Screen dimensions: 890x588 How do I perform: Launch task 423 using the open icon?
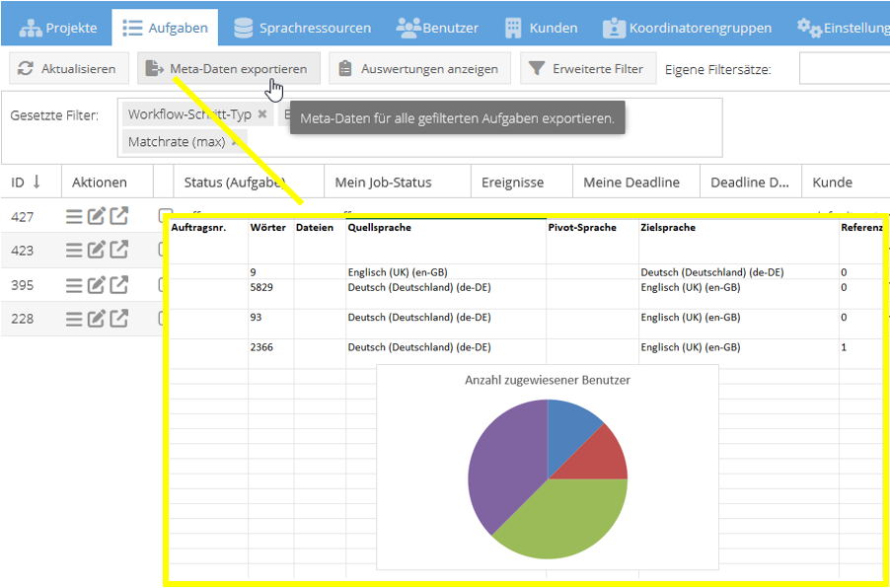pos(119,251)
